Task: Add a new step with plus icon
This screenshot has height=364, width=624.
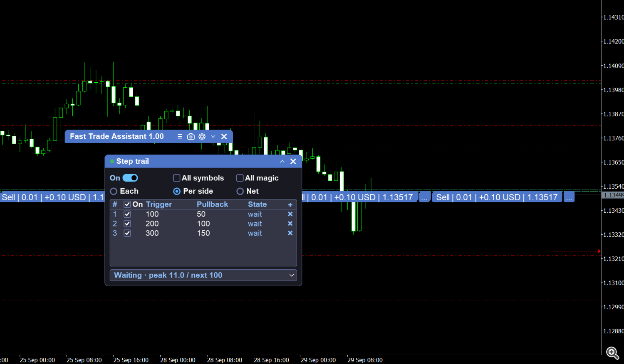Action: [290, 204]
